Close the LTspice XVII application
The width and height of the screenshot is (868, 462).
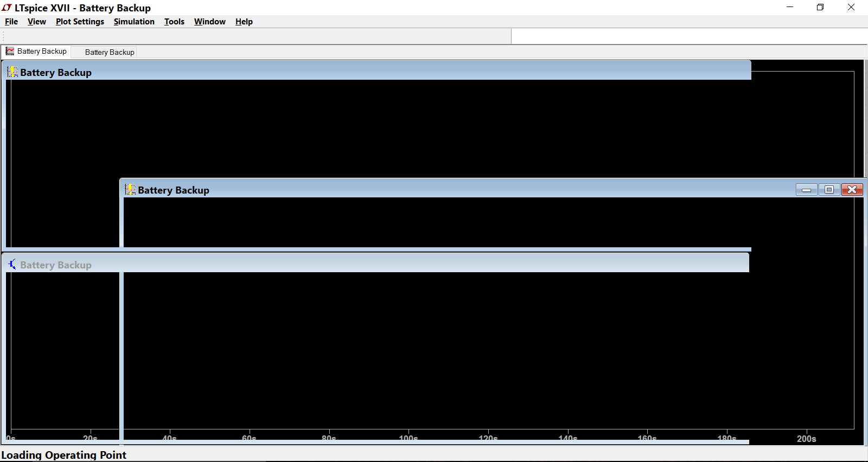[851, 8]
